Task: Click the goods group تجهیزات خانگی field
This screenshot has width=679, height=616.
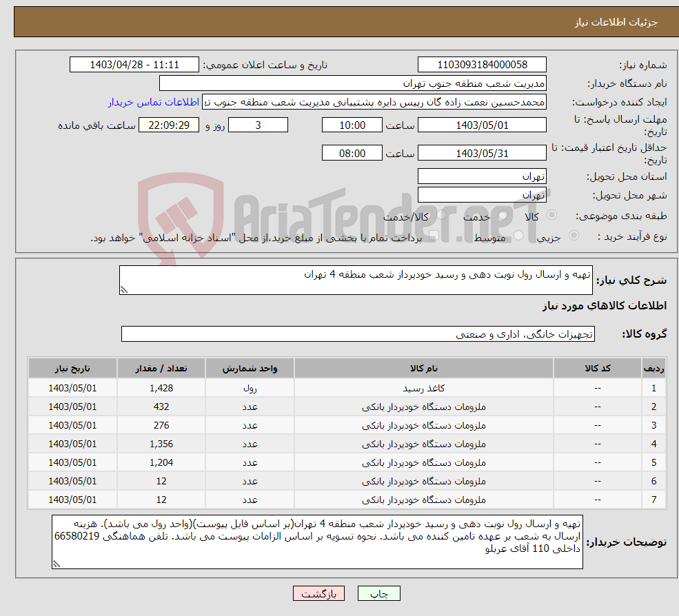Action: [x=358, y=333]
